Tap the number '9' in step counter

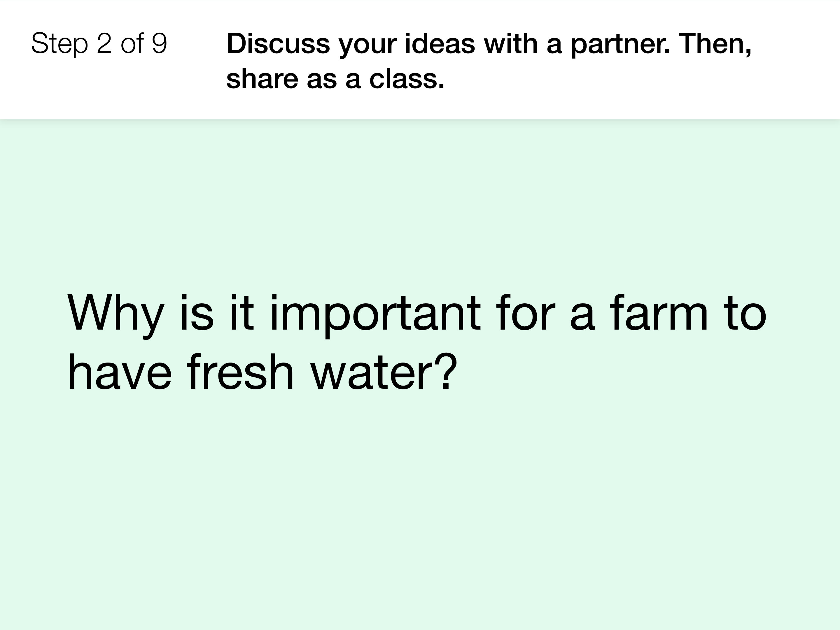pos(160,44)
